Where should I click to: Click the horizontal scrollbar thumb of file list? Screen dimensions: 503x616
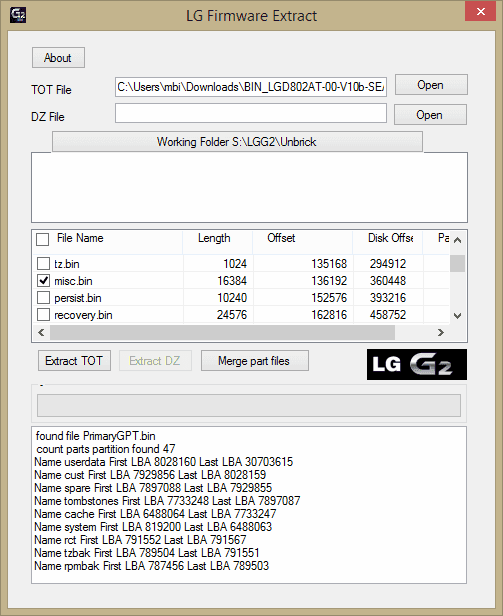point(222,332)
